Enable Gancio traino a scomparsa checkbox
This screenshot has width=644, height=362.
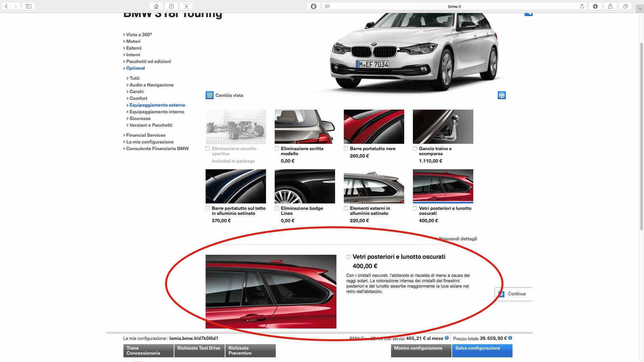[415, 148]
